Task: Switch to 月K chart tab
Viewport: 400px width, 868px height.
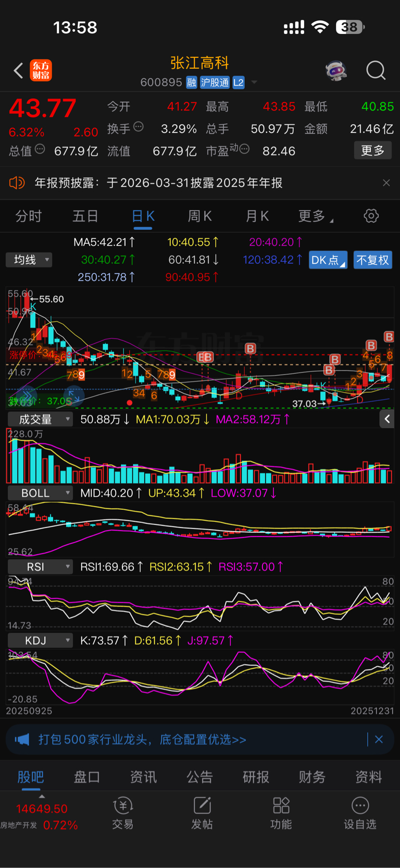Action: [257, 216]
